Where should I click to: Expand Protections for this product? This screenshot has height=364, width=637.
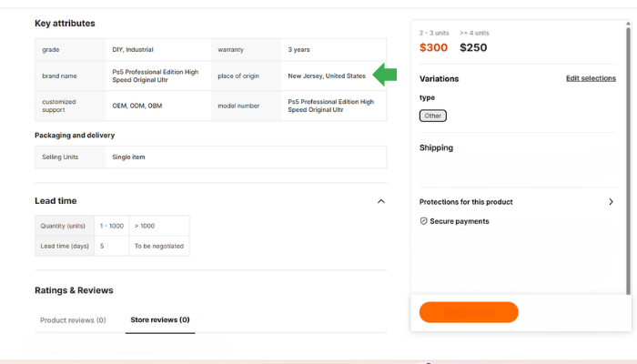(611, 202)
